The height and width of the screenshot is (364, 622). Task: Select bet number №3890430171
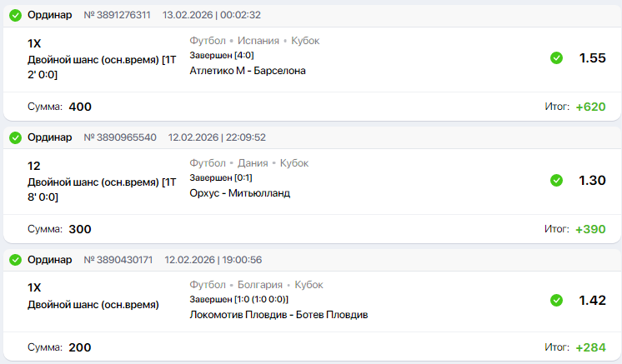pyautogui.click(x=118, y=260)
